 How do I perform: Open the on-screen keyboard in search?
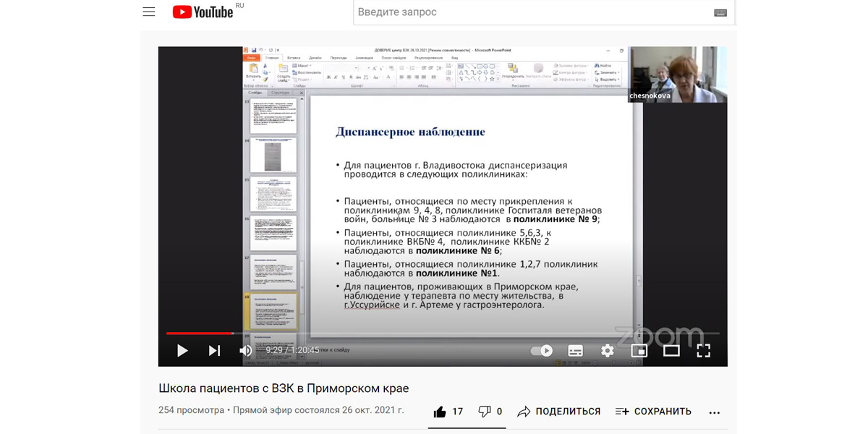coord(720,13)
